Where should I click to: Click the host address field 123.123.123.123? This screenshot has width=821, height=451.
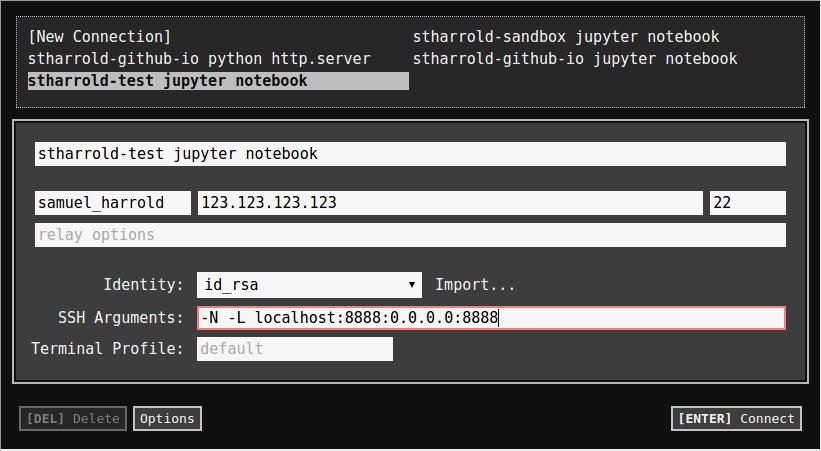[450, 203]
